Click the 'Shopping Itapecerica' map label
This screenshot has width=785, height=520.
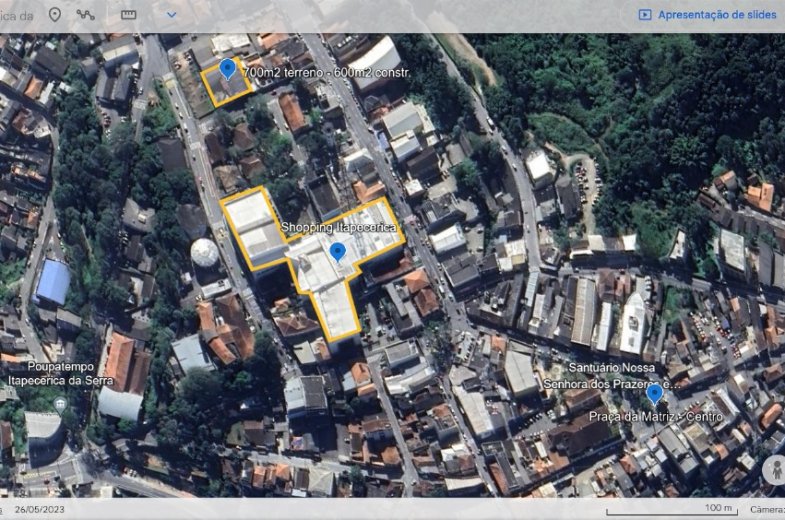(x=338, y=228)
